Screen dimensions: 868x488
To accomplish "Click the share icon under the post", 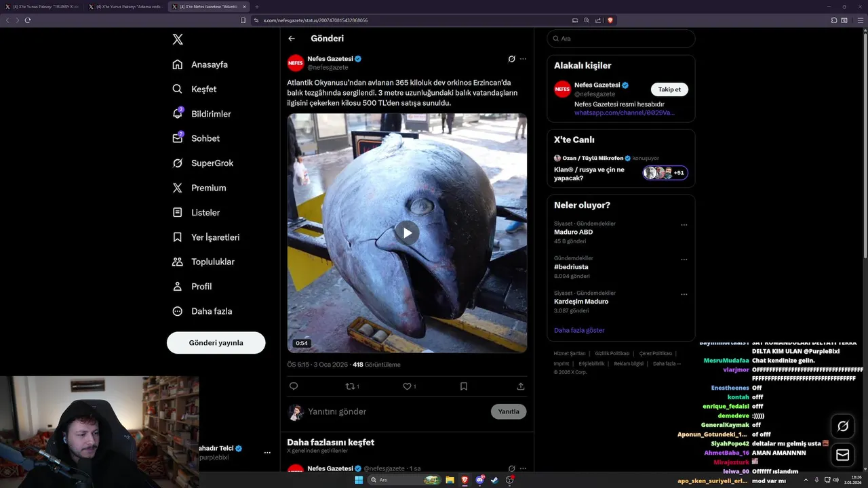I will pos(521,386).
